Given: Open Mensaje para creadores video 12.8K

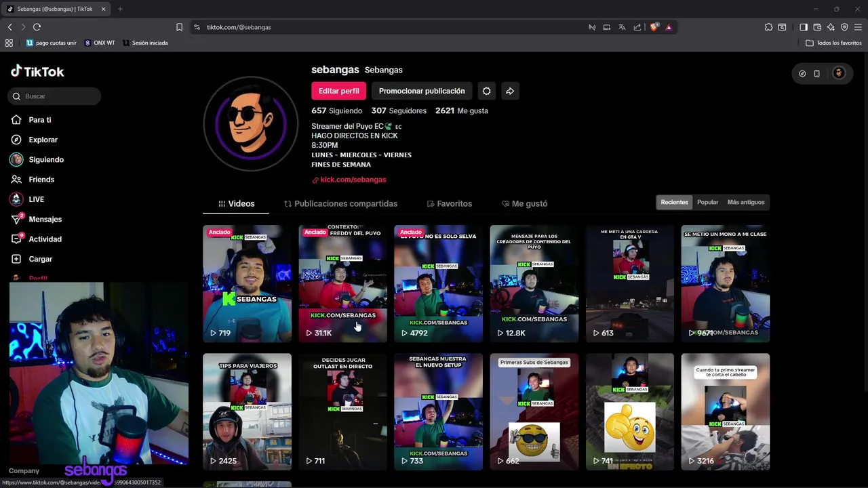Looking at the screenshot, I should click(534, 283).
